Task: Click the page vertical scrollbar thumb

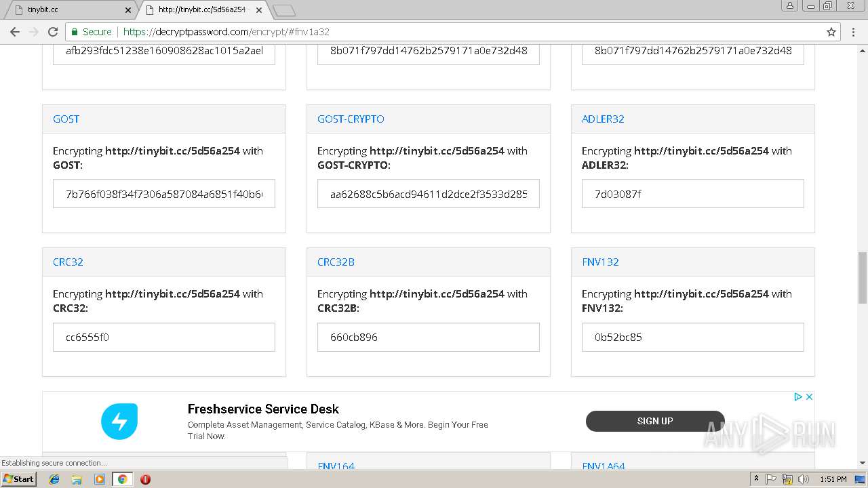Action: click(x=863, y=278)
